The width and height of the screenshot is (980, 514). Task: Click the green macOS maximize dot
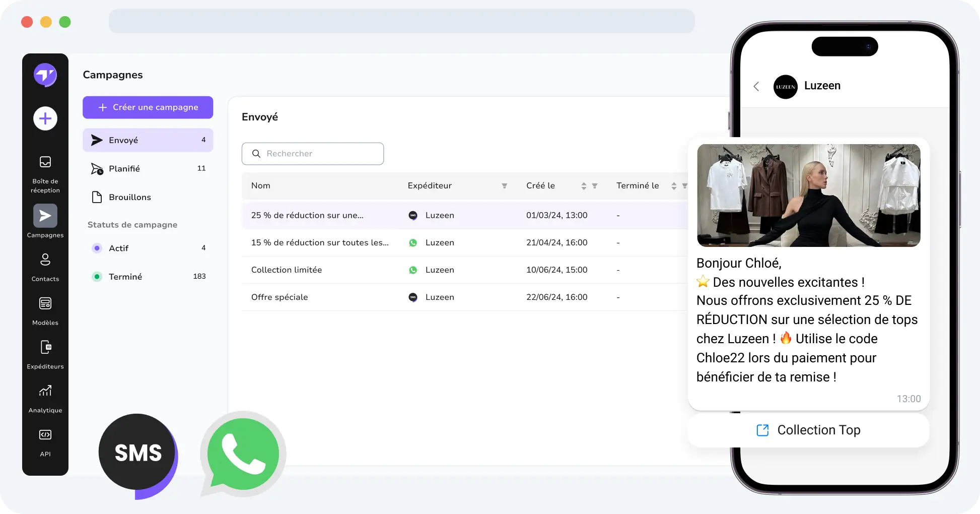tap(65, 22)
